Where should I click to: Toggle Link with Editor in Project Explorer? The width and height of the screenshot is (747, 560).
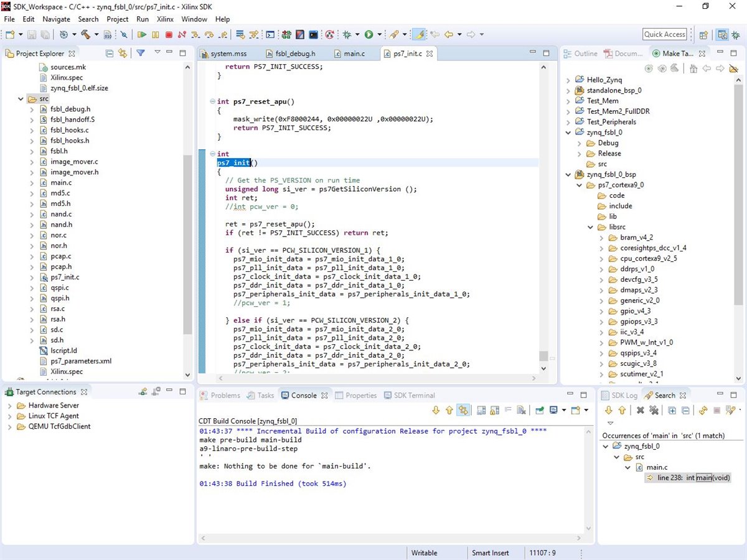click(x=123, y=54)
